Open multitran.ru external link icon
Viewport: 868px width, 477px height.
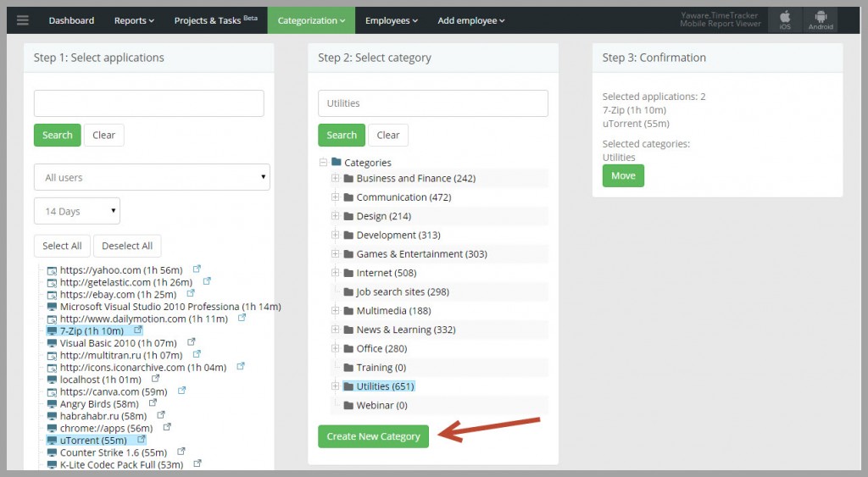point(197,354)
